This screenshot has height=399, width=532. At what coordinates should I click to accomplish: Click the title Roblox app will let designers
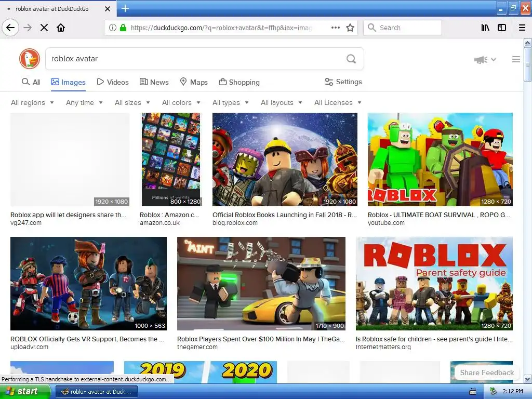coord(68,215)
